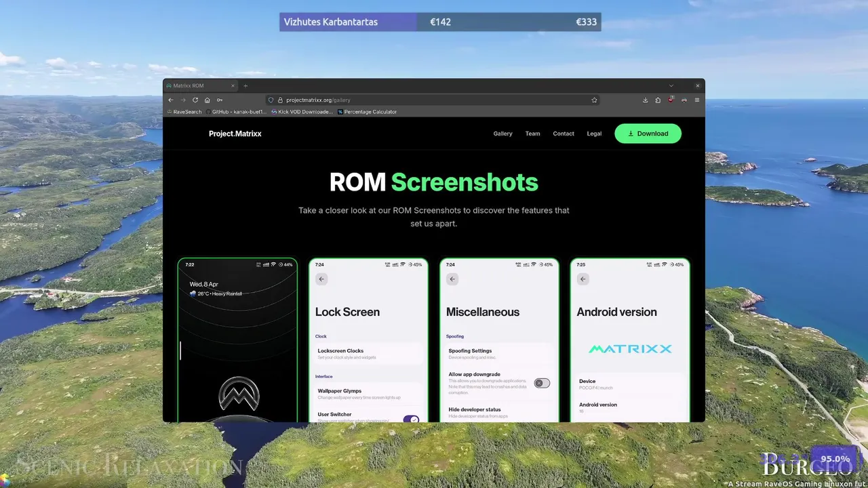Click back arrow in Lock Screen screenshot
The image size is (868, 488).
tap(321, 279)
